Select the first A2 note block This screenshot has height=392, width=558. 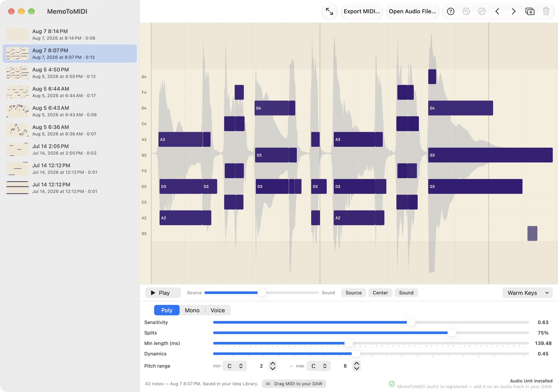(x=180, y=218)
